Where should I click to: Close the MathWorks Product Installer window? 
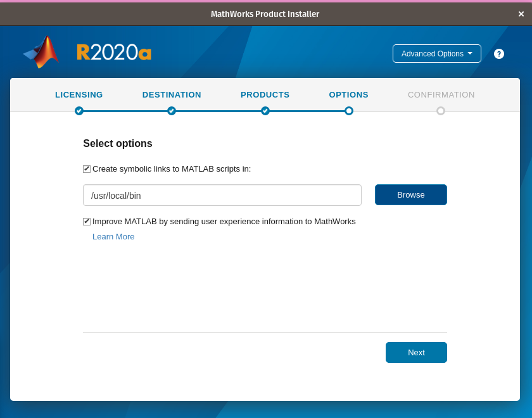coord(521,14)
